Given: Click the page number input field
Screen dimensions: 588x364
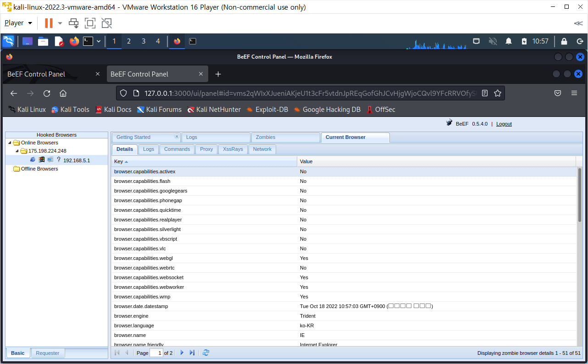Looking at the screenshot, I should point(156,353).
